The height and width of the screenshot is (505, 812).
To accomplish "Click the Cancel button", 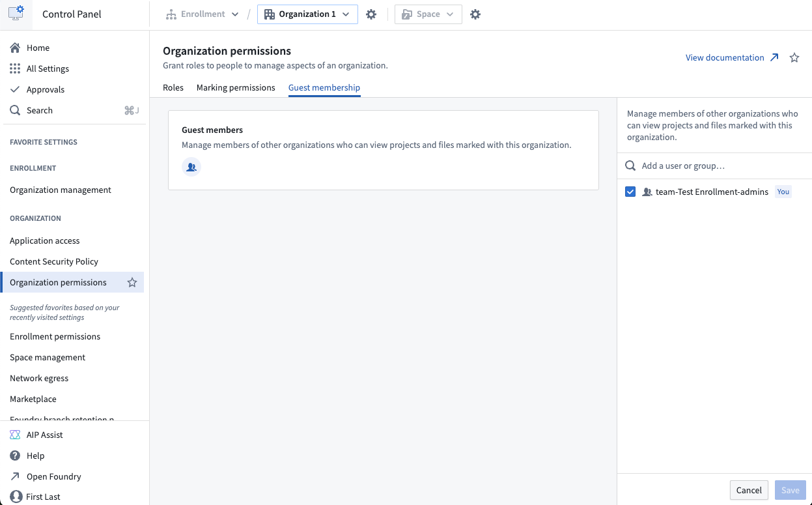I will 749,490.
